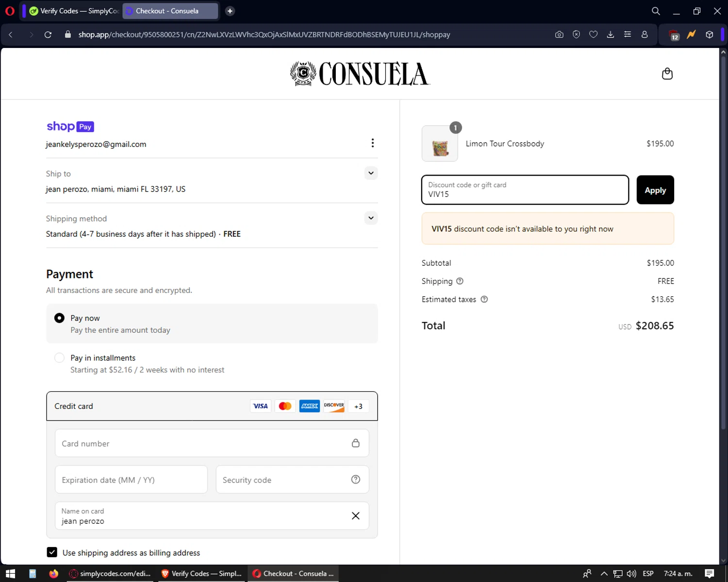Click the Limon Tour Crossbody thumbnail
The image size is (728, 582).
[440, 144]
